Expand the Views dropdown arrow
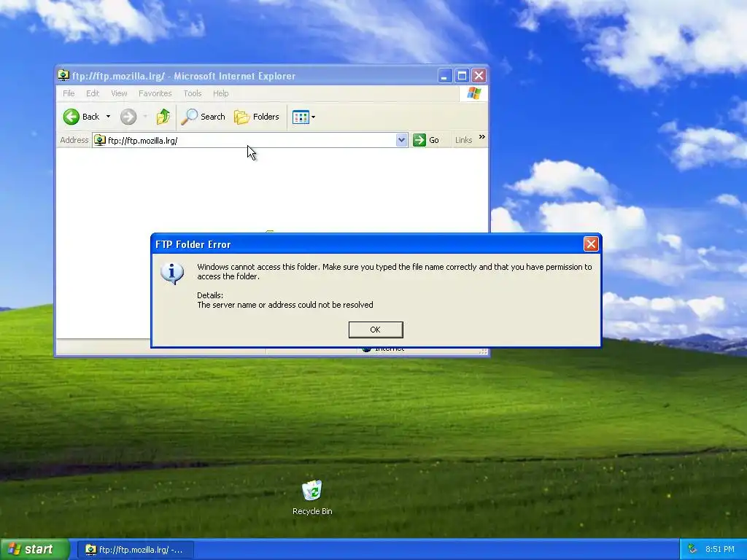The image size is (747, 560). click(313, 117)
